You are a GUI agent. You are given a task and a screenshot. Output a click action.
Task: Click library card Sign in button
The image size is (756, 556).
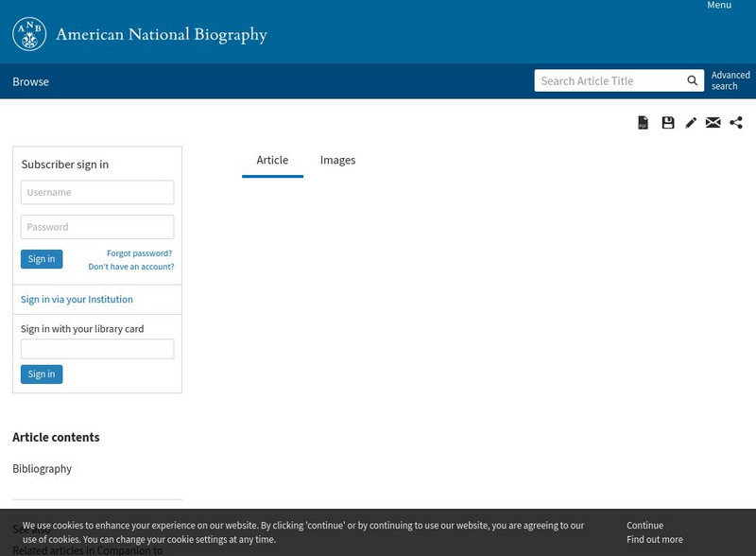pos(42,374)
